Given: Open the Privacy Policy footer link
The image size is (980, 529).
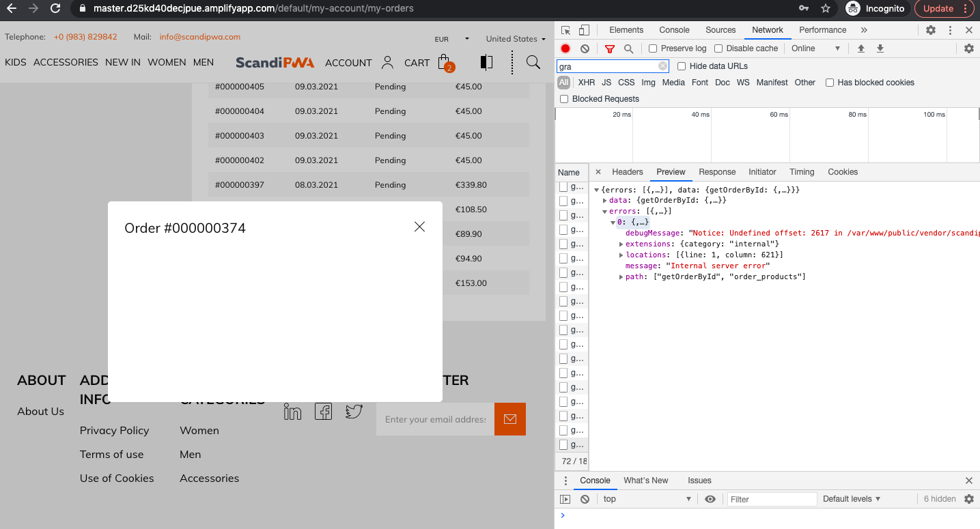Looking at the screenshot, I should point(114,430).
